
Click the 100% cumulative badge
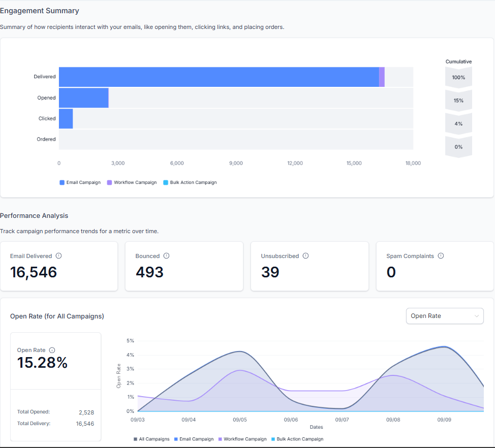coord(458,77)
